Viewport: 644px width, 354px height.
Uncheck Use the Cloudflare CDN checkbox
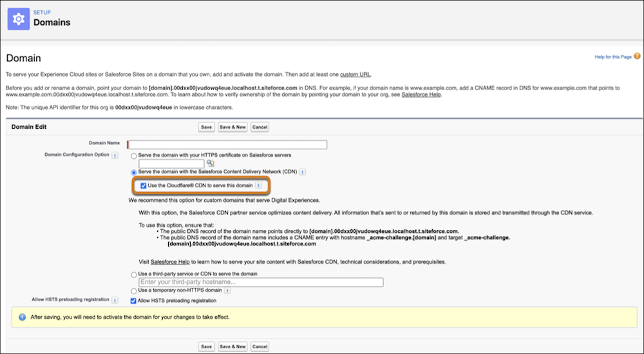[144, 185]
